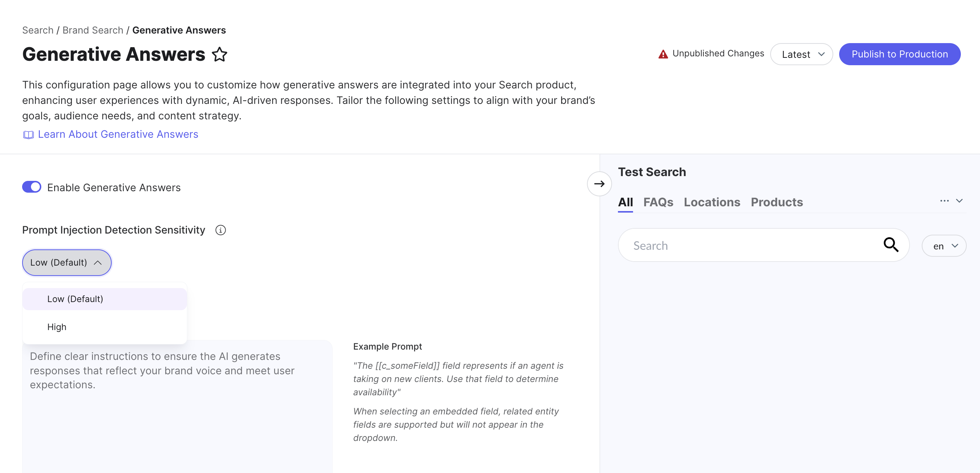Click the Unpublished Changes warning icon

click(663, 55)
